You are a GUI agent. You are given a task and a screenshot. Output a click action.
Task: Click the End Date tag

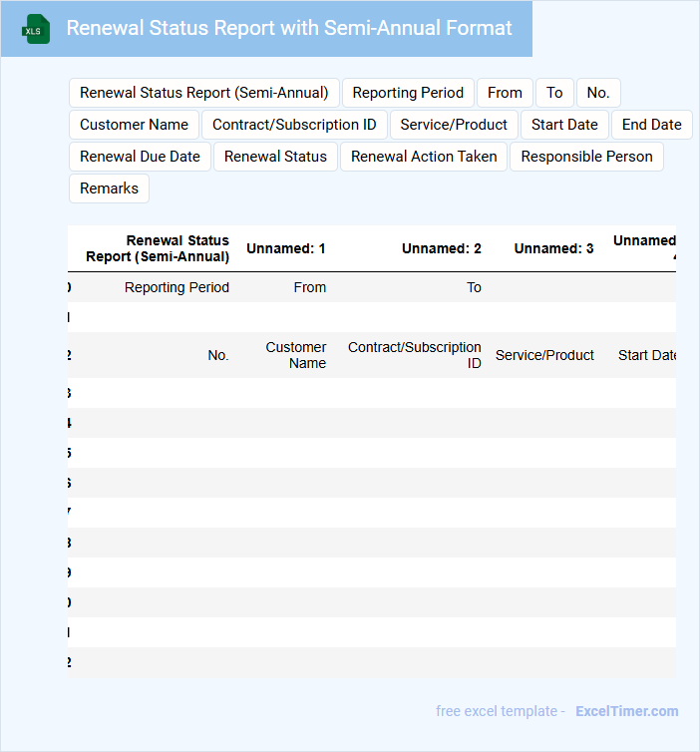(652, 125)
